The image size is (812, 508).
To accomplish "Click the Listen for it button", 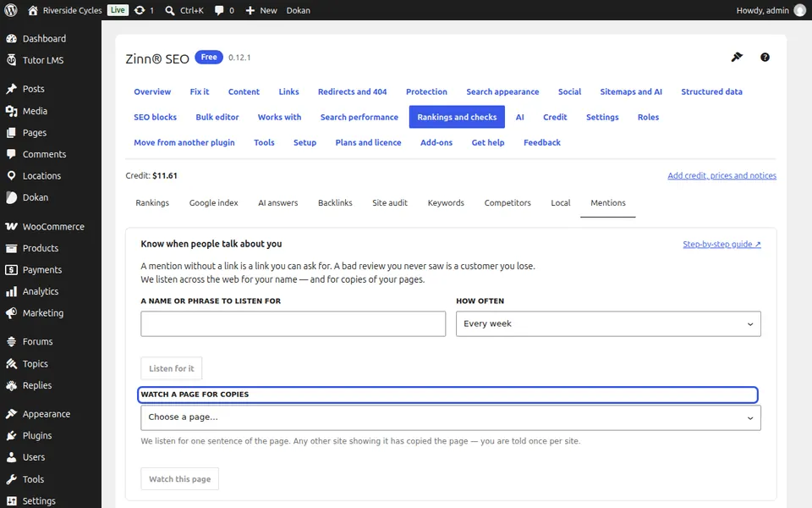I will pos(172,368).
